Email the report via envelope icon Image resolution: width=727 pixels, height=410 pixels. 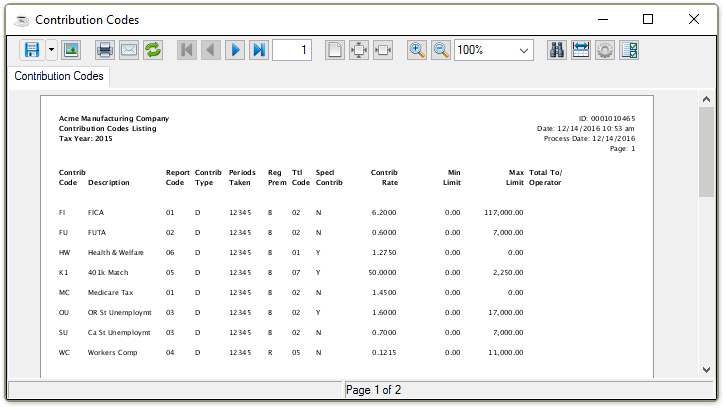tap(128, 50)
